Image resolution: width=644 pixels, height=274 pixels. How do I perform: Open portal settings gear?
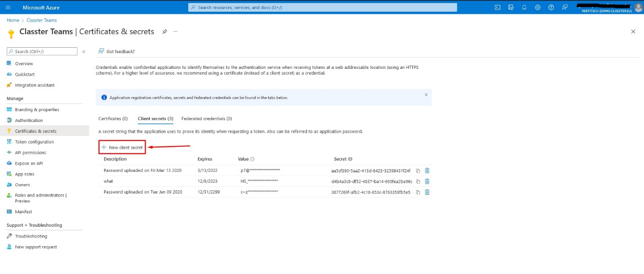(x=538, y=7)
